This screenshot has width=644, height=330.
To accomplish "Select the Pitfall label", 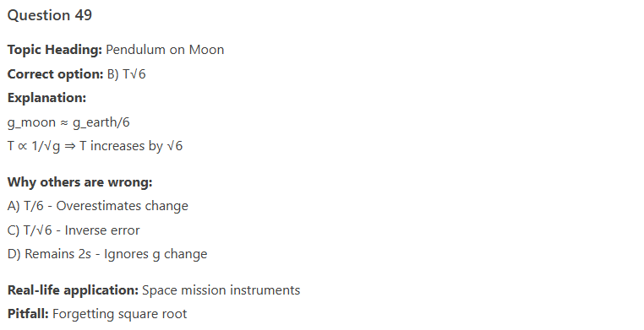I will point(28,314).
